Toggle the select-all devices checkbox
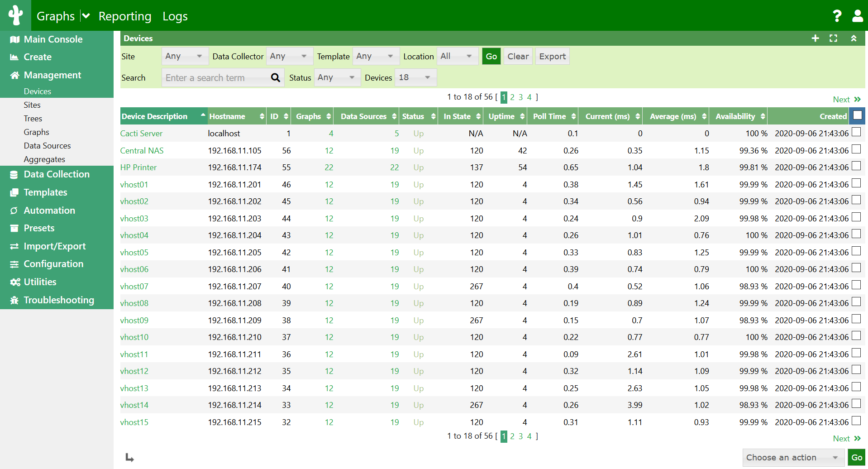Screen dimensions: 868x469 857,116
